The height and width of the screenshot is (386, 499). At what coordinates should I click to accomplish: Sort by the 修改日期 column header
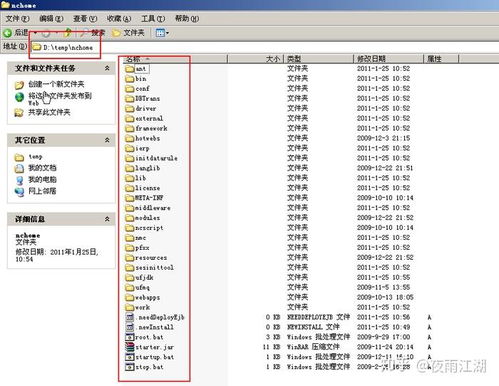(x=388, y=59)
